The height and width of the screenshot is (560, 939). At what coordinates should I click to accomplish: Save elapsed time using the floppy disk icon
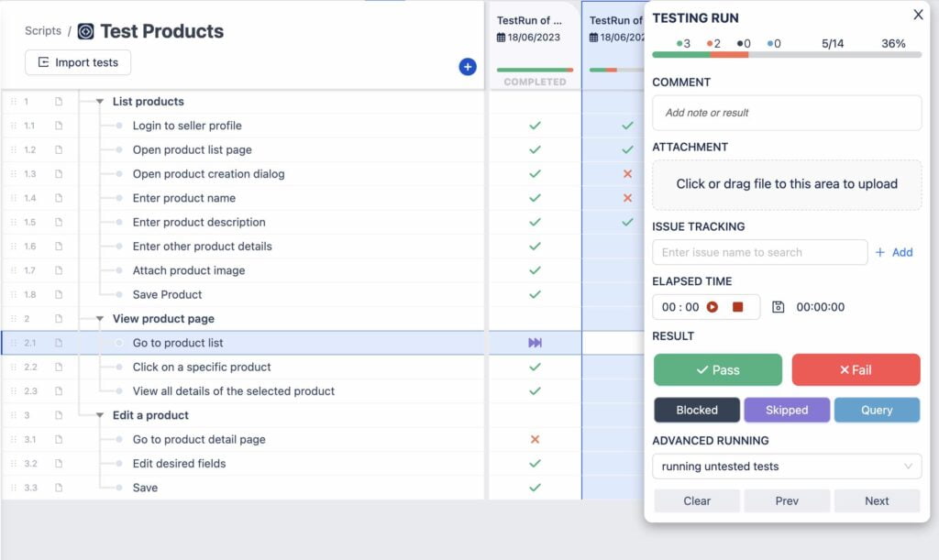click(x=778, y=306)
